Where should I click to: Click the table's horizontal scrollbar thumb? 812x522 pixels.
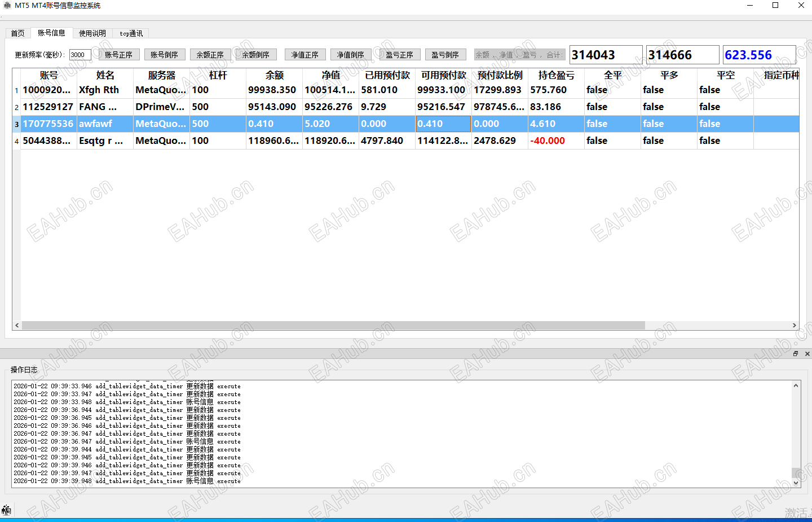[333, 326]
